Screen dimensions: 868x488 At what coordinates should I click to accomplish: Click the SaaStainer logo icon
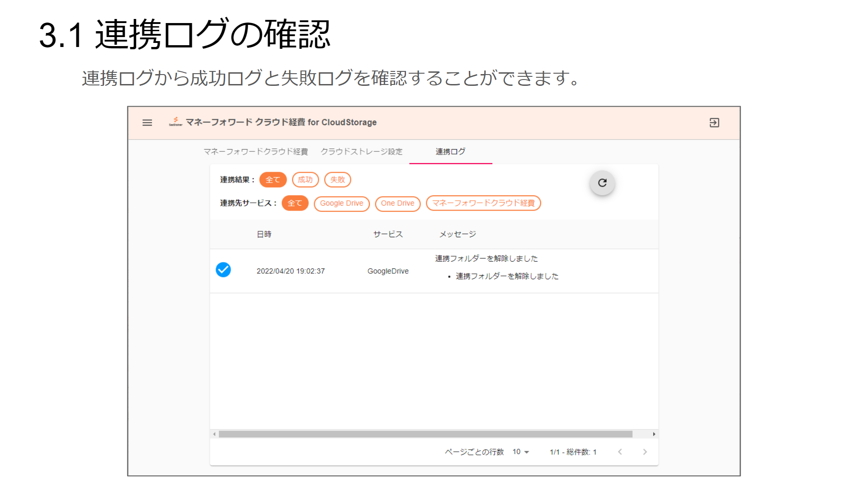coord(175,122)
